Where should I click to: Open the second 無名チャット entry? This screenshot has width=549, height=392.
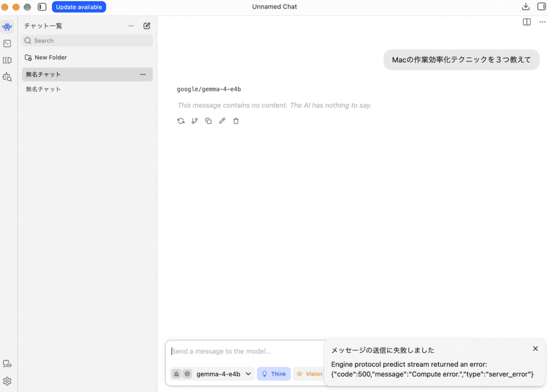coord(87,89)
